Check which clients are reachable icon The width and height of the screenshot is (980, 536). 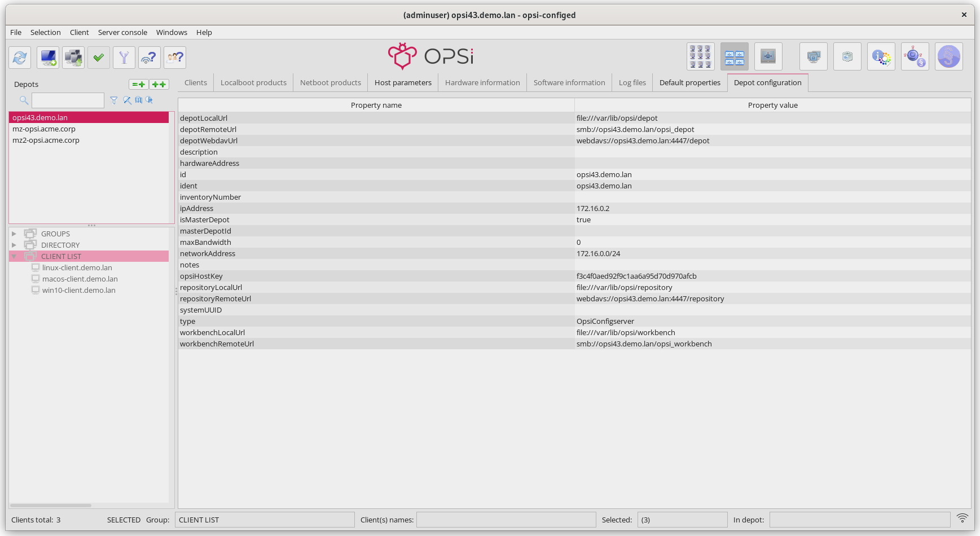click(x=150, y=58)
